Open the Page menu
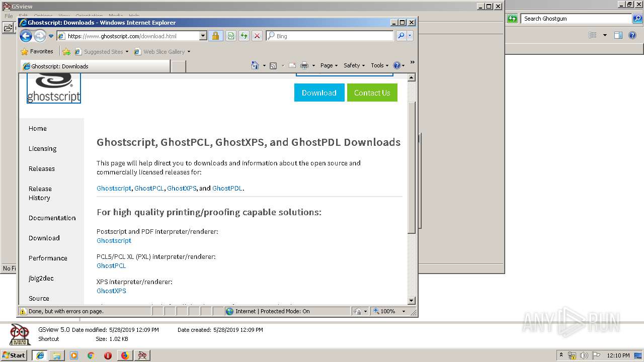Viewport: 644px width, 362px height. (x=329, y=65)
